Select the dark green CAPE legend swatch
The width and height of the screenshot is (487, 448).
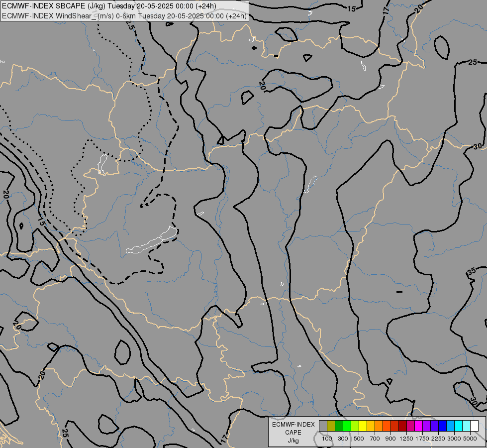tap(339, 426)
